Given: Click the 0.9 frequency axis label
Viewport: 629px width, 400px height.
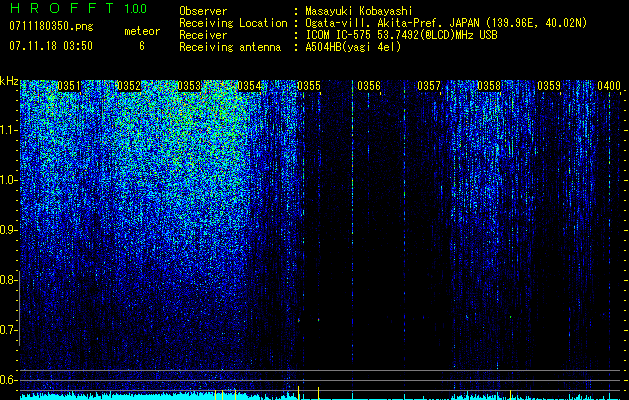Looking at the screenshot, I should click(7, 230).
